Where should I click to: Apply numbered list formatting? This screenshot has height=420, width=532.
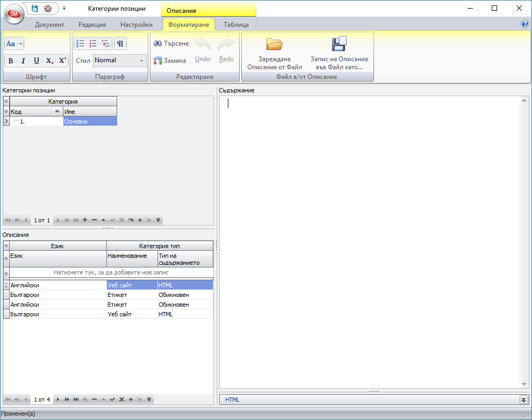point(93,44)
